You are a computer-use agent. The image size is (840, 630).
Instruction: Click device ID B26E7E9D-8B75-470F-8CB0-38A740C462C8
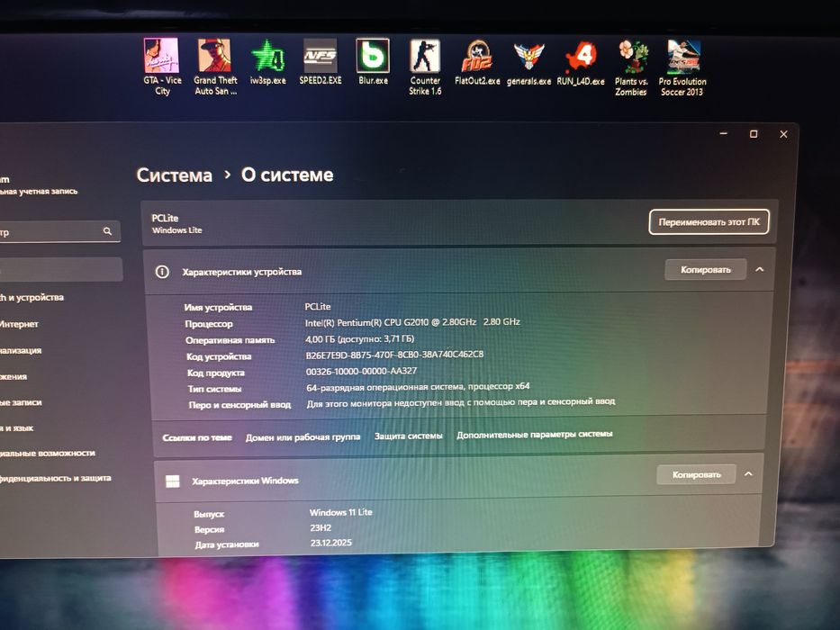pyautogui.click(x=394, y=355)
